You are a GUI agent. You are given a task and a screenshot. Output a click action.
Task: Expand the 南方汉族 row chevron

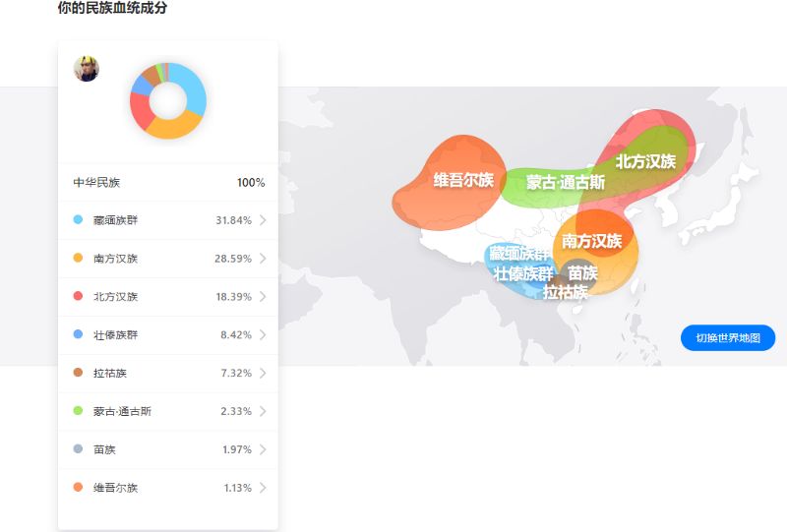[264, 259]
